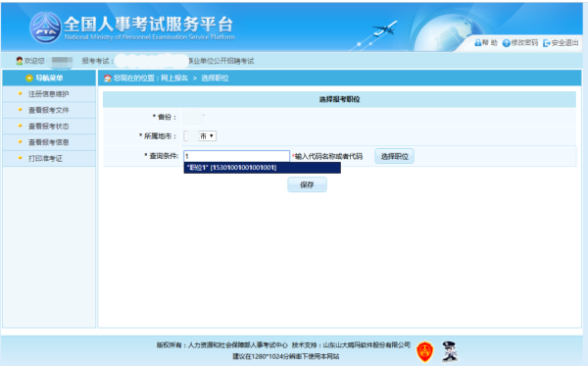This screenshot has width=588, height=366.
Task: Click 安全退出 to log out
Action: point(564,43)
